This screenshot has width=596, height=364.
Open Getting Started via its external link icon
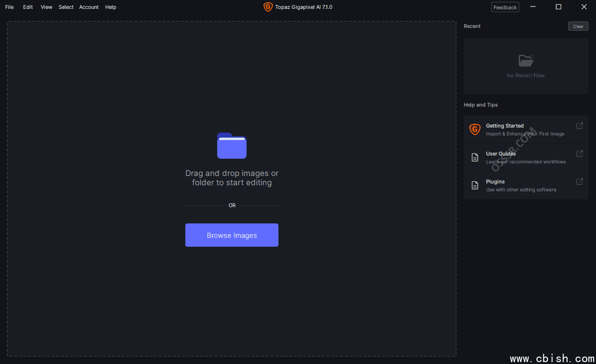coord(580,126)
